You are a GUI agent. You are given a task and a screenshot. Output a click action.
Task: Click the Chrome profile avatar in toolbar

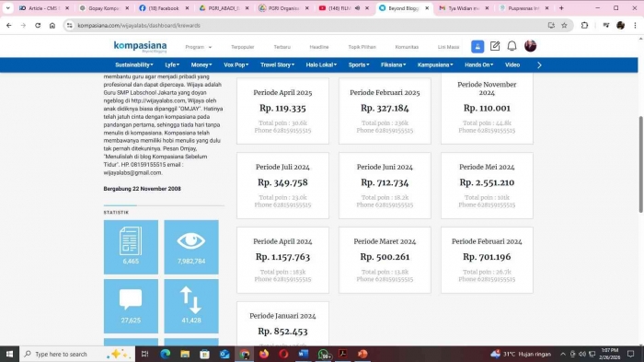click(621, 26)
